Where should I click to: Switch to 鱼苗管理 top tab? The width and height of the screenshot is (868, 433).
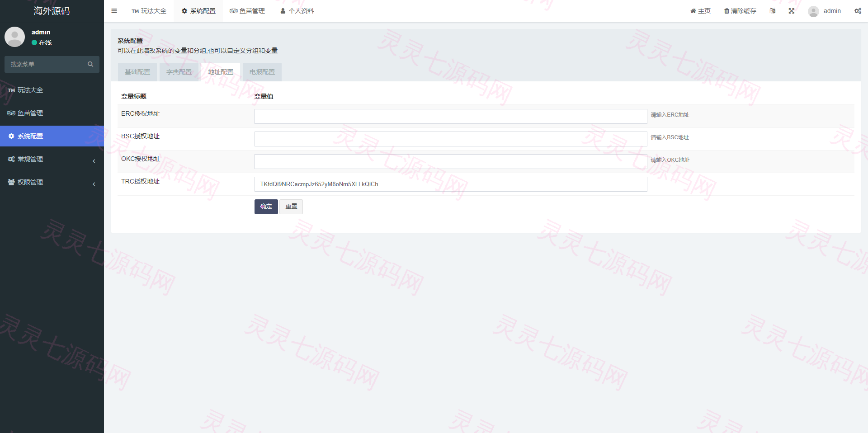pyautogui.click(x=247, y=11)
